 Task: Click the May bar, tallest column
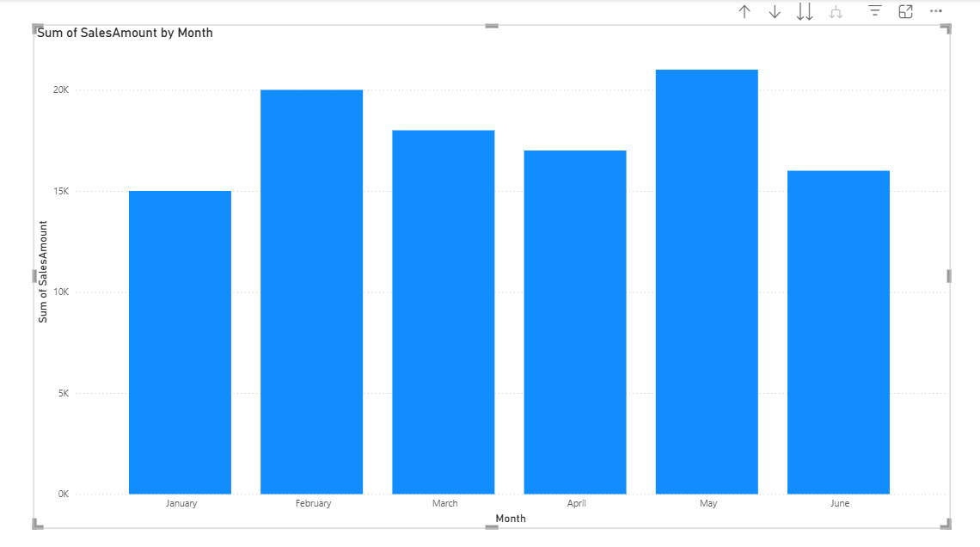[x=707, y=282]
